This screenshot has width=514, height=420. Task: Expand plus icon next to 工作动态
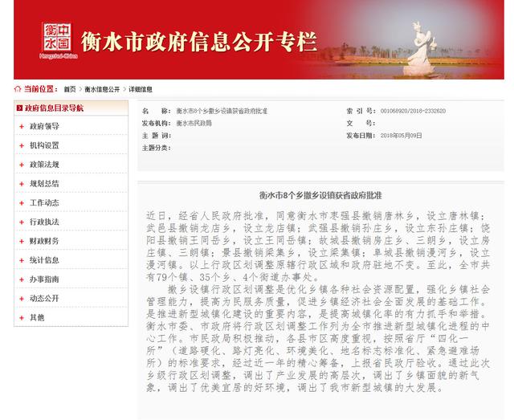click(x=22, y=203)
